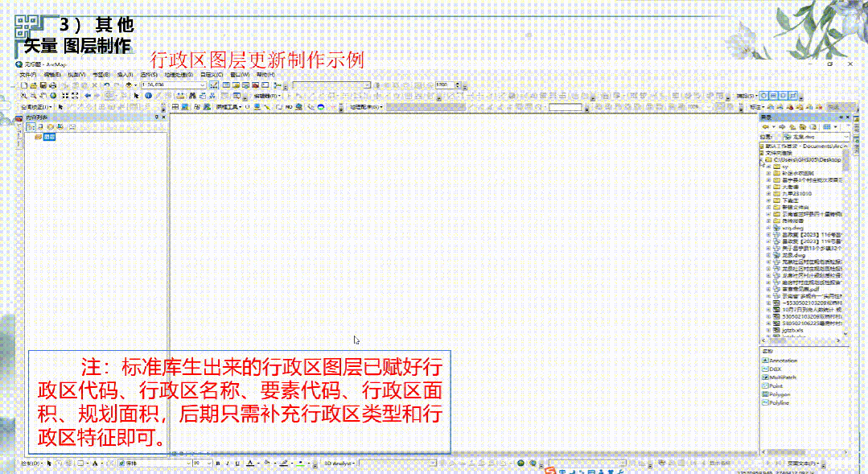Select 龙泉.dwg in catalog tree
This screenshot has height=474, width=868.
tap(793, 255)
